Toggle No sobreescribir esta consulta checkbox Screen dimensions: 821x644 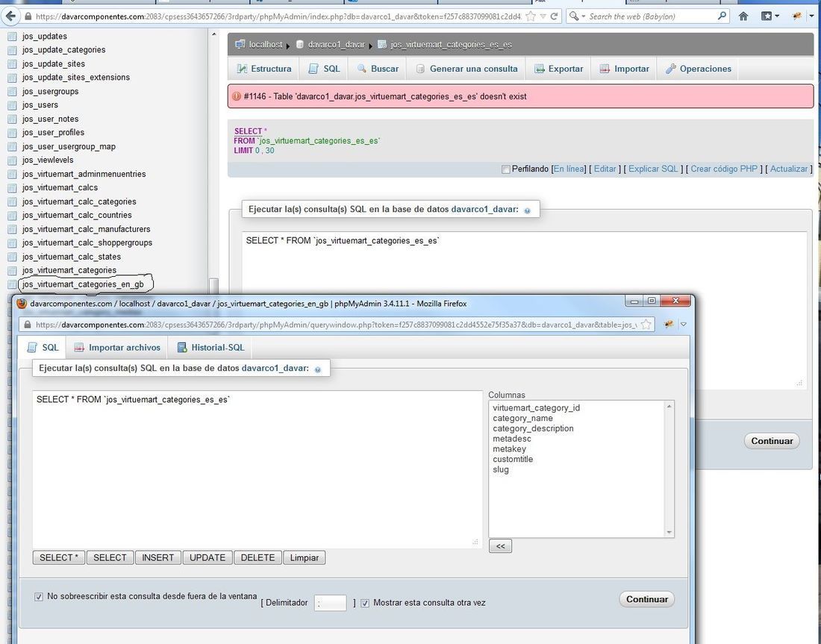coord(39,597)
